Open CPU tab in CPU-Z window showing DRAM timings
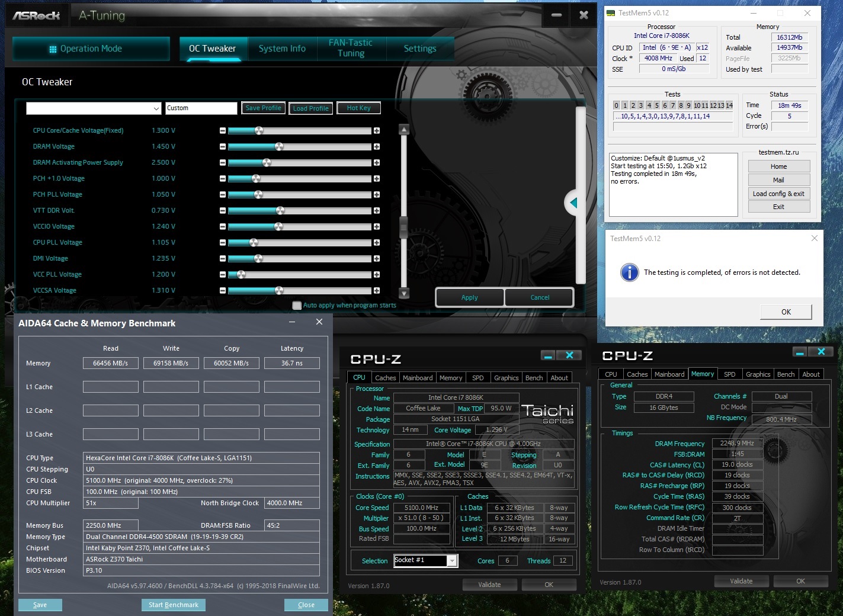The image size is (843, 616). point(611,374)
